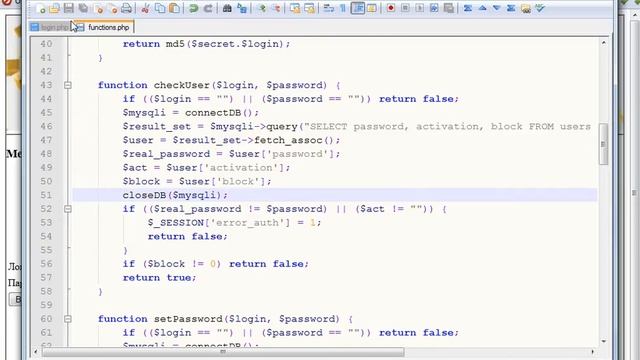
Task: Click 'return true;' on line 57
Action: coord(160,278)
